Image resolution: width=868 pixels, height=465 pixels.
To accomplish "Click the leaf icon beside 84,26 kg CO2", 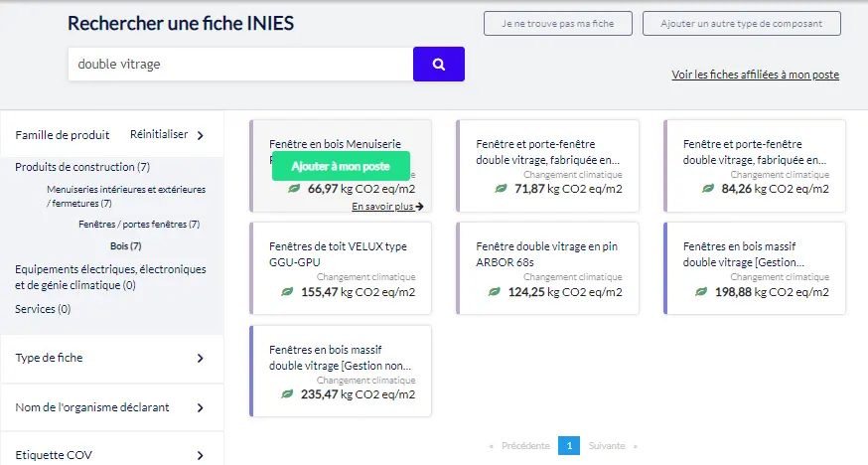I will click(x=708, y=189).
